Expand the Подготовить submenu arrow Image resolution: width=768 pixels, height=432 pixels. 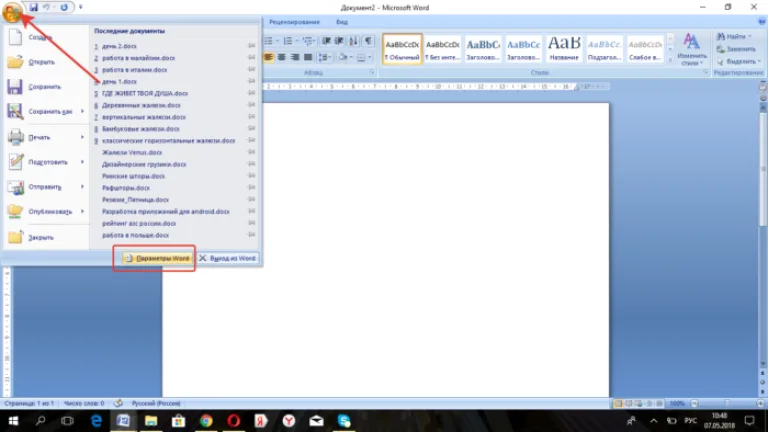coord(82,162)
